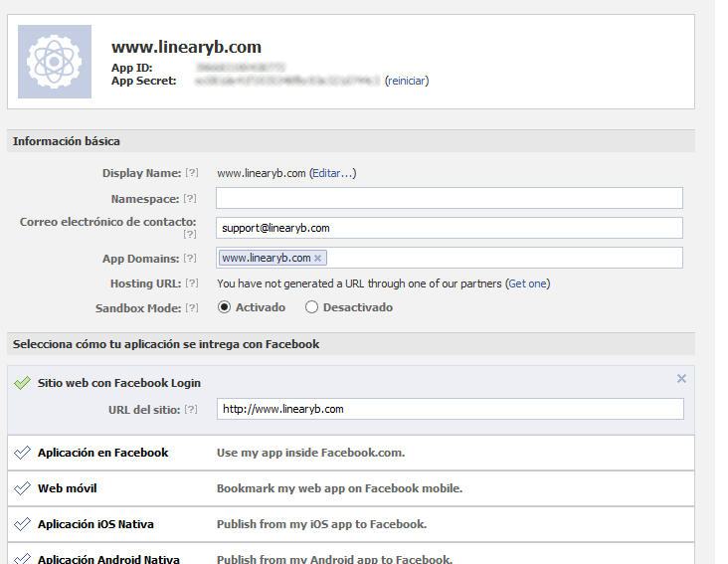Click the help [?] next to Hosting URL
The width and height of the screenshot is (728, 564).
point(192,282)
